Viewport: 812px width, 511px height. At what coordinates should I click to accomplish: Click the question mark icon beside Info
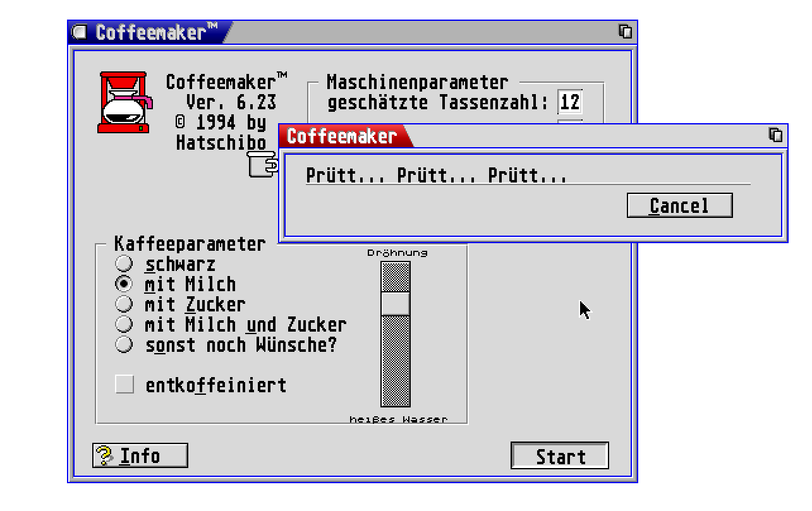[103, 455]
